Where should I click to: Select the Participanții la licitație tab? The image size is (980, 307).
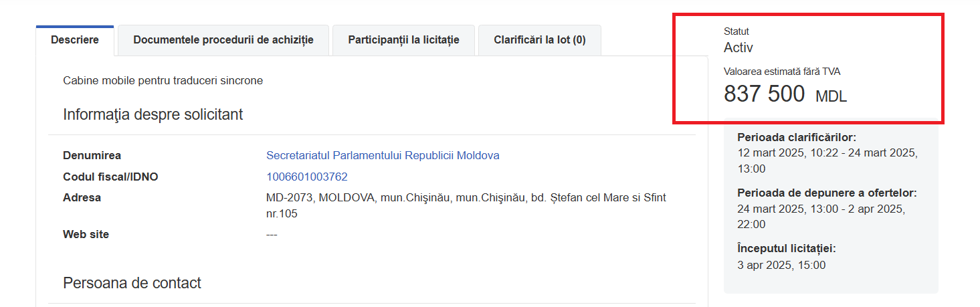[403, 40]
